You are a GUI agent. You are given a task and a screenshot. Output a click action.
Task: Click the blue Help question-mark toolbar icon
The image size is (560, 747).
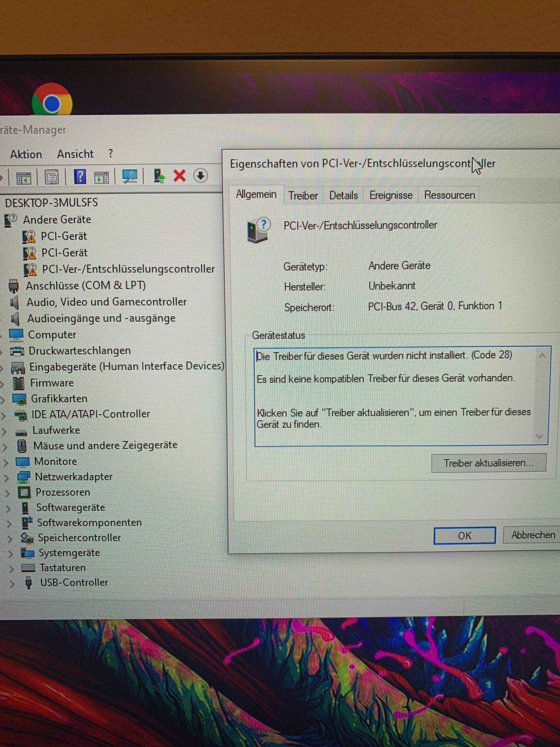[x=80, y=177]
